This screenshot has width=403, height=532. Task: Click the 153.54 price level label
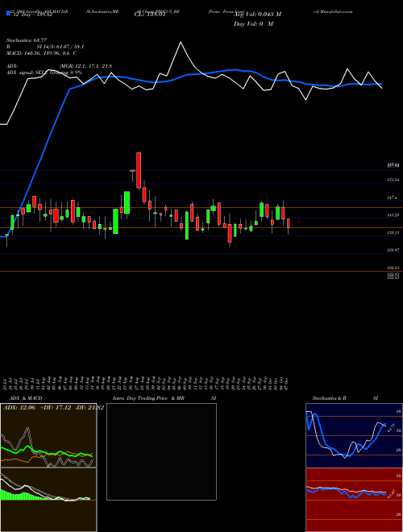pyautogui.click(x=393, y=180)
